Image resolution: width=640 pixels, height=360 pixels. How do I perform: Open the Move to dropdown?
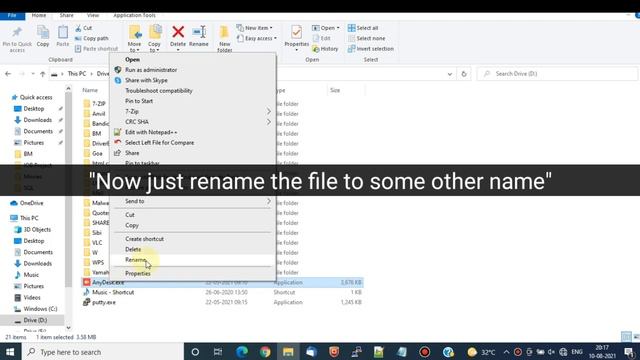pyautogui.click(x=134, y=38)
